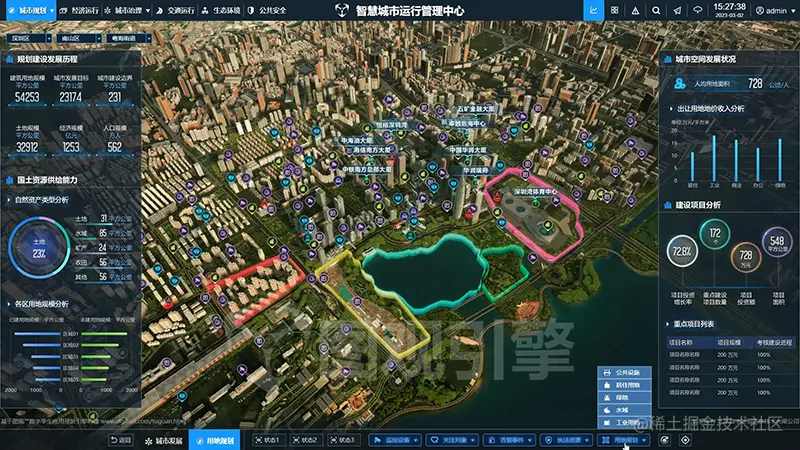Image resolution: width=800 pixels, height=450 pixels.
Task: Click the 城市空间发展状况 panel header icon
Action: click(668, 60)
